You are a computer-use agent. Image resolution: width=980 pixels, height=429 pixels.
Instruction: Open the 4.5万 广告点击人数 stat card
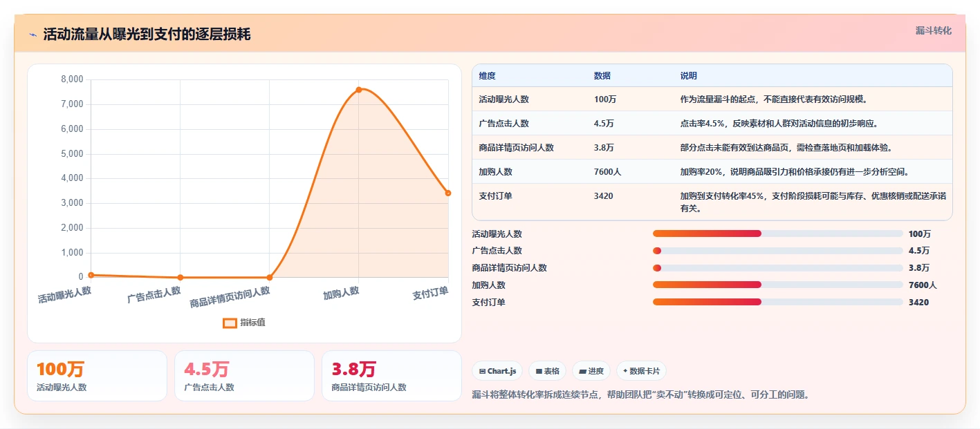point(244,376)
